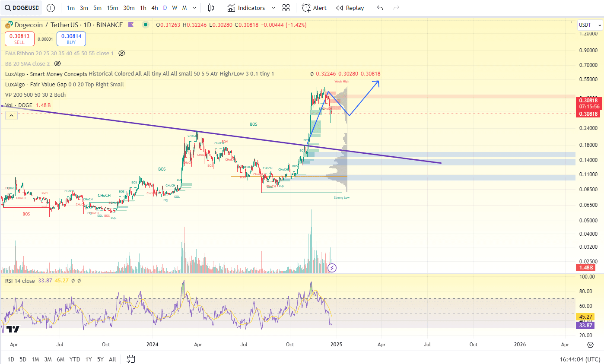The image size is (604, 364).
Task: Click the purple lightning bolt icon
Action: 332,268
